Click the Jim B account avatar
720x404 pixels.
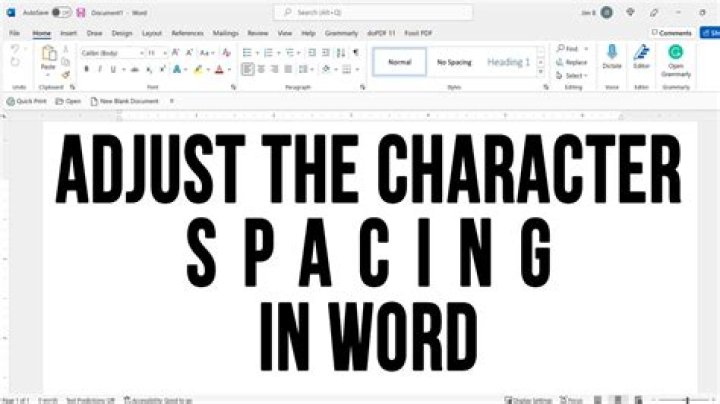click(x=607, y=12)
